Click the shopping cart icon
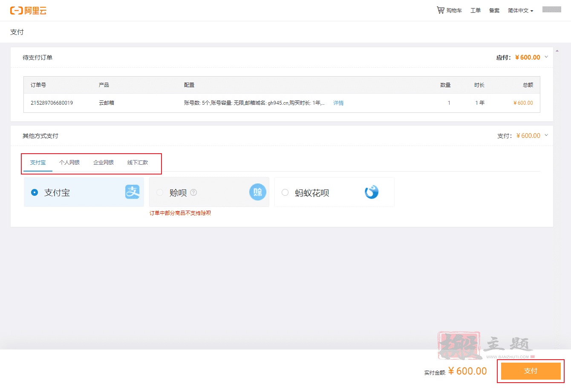Screen dimensions: 571x392 [x=441, y=10]
